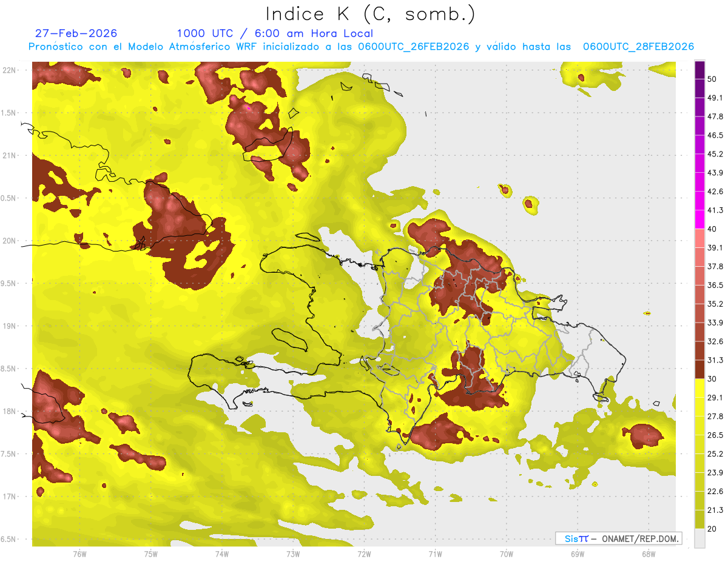Click the dark brown swatch between 30 and 31.3
The height and width of the screenshot is (562, 728).
click(699, 369)
